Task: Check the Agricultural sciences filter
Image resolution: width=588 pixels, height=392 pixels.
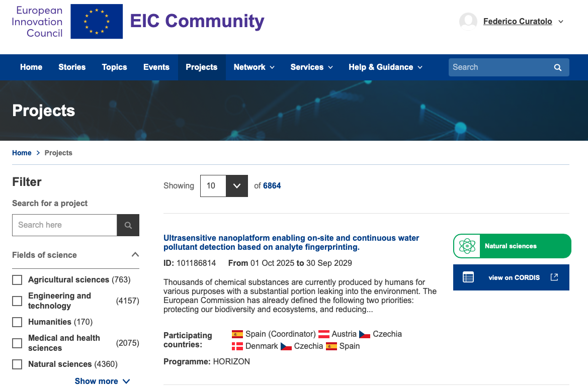Action: pos(17,280)
